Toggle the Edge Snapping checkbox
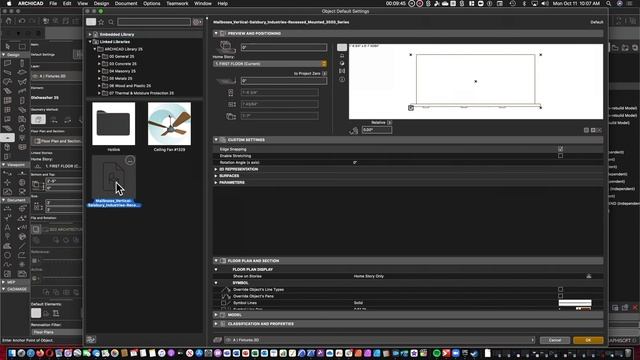The image size is (640, 360). pos(560,149)
